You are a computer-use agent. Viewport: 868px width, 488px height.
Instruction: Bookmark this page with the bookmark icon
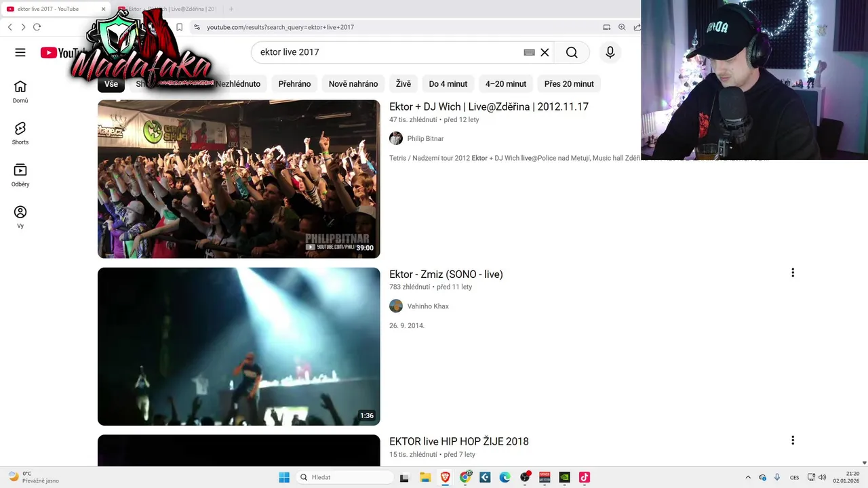point(179,27)
